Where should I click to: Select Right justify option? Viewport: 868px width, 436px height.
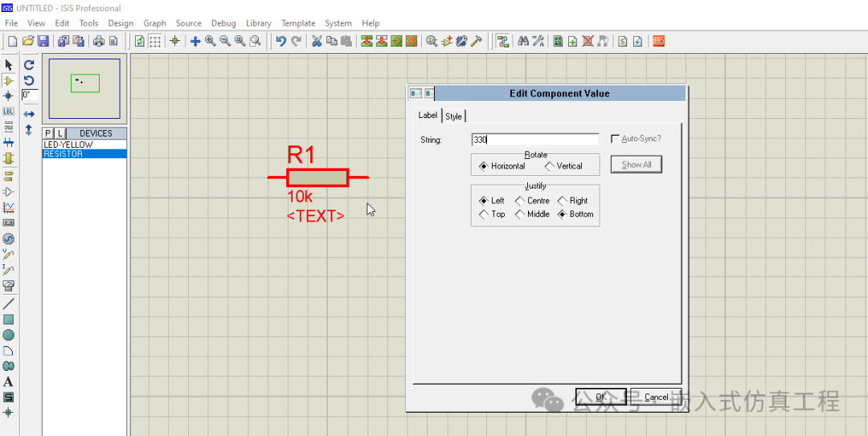pos(573,201)
